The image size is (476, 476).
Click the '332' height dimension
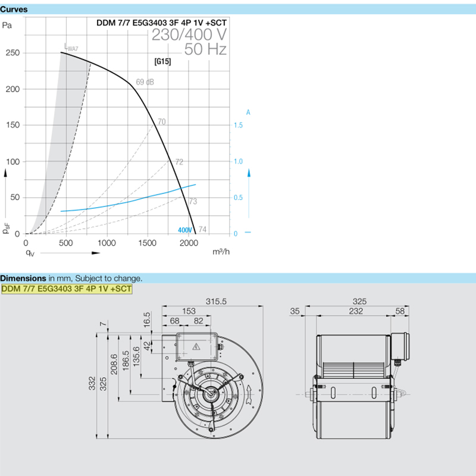pos(92,383)
